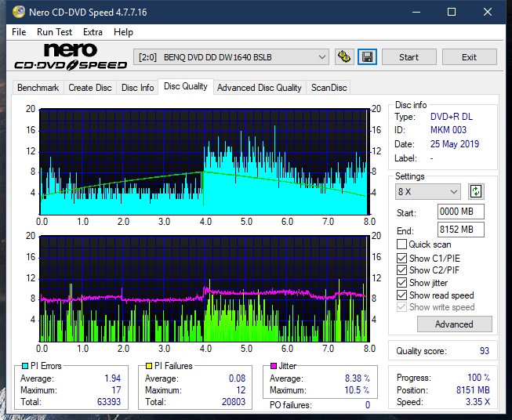Toggle Show C1/PIE checkbox
Screen dimensions: 512x420
[401, 258]
